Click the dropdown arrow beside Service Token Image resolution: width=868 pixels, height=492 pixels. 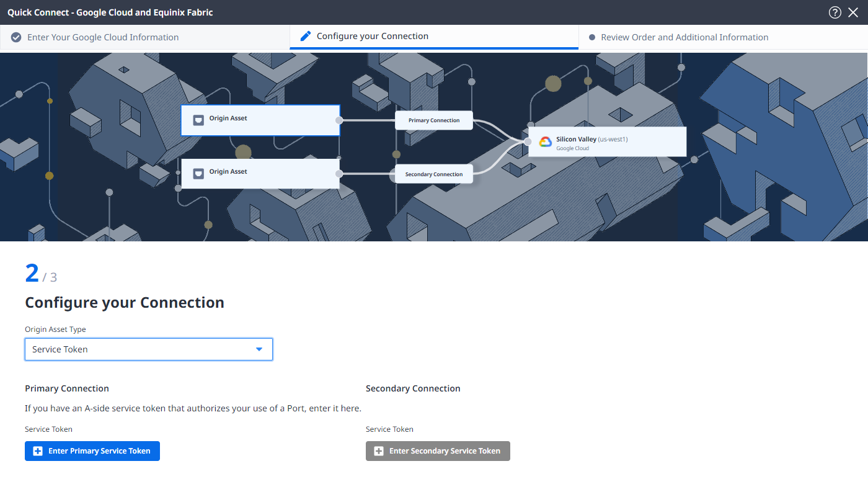coord(259,349)
